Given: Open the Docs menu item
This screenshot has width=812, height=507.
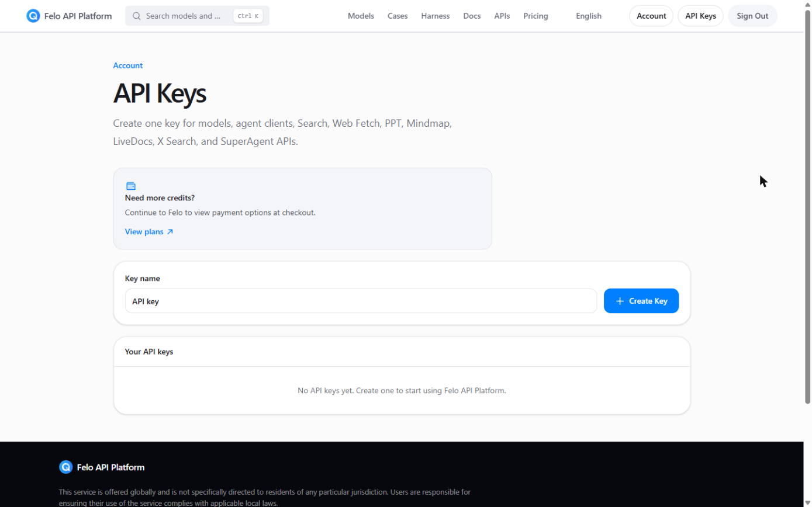Looking at the screenshot, I should point(472,16).
